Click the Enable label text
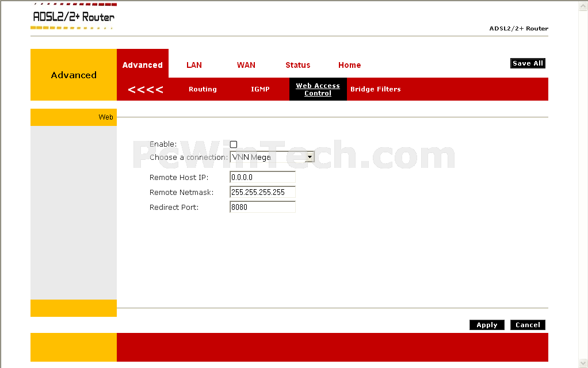 [x=163, y=144]
